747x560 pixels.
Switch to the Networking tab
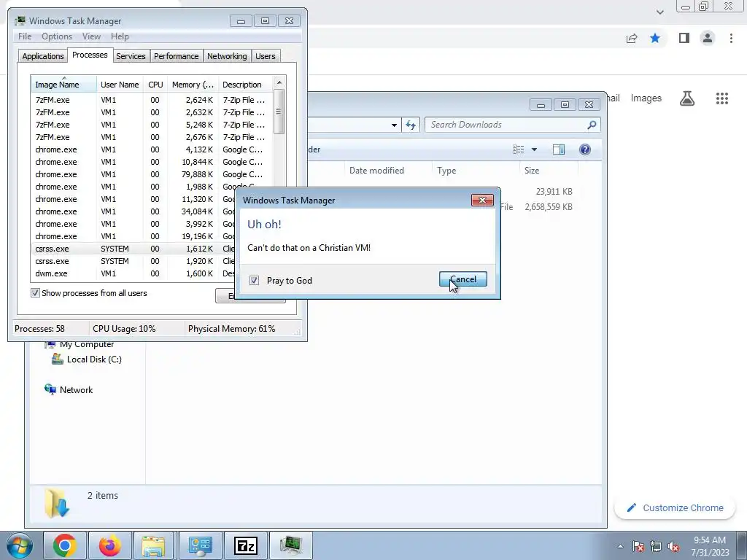[x=227, y=56]
